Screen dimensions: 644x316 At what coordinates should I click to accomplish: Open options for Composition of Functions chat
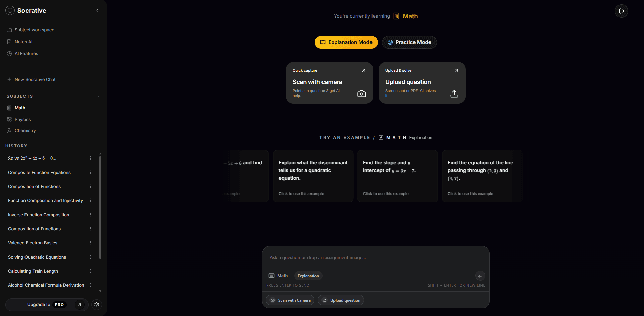90,186
